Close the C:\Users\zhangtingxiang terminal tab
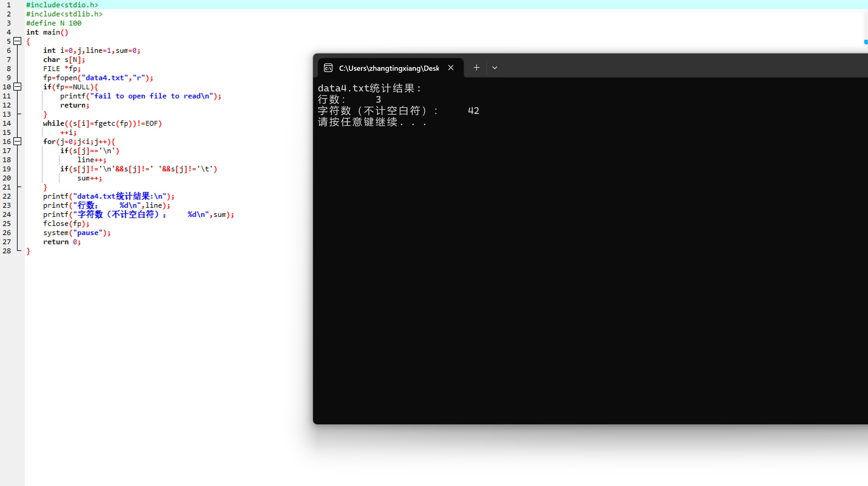 (451, 68)
